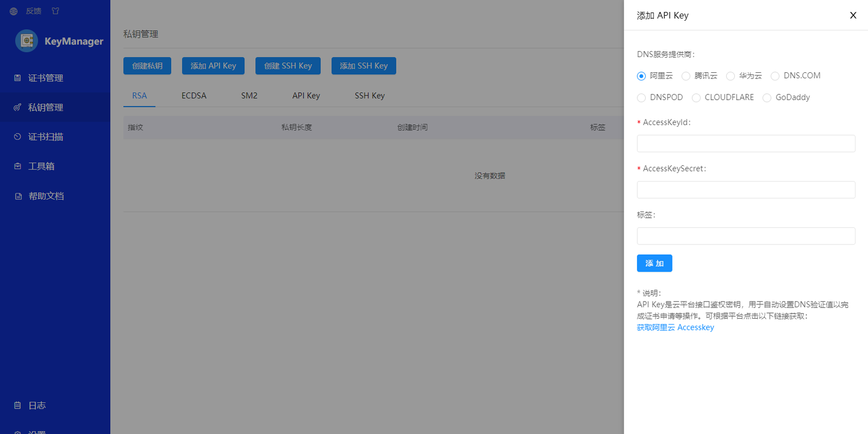The image size is (868, 434).
Task: Click the 帮助文档 document icon
Action: (18, 196)
